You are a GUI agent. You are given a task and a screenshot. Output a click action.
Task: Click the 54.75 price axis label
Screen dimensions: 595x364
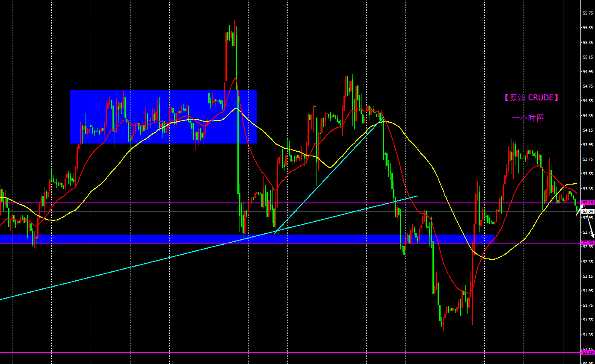[588, 86]
